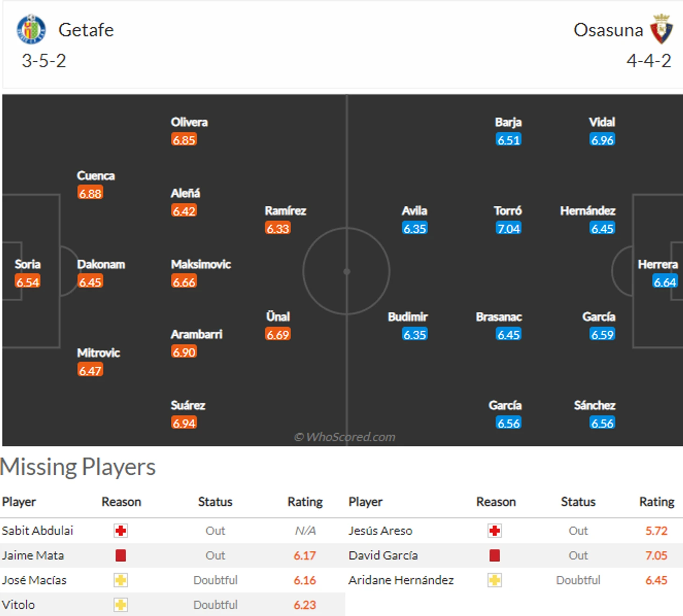Select Arambarri's 6.90 rating badge
The width and height of the screenshot is (683, 616).
[x=184, y=352]
